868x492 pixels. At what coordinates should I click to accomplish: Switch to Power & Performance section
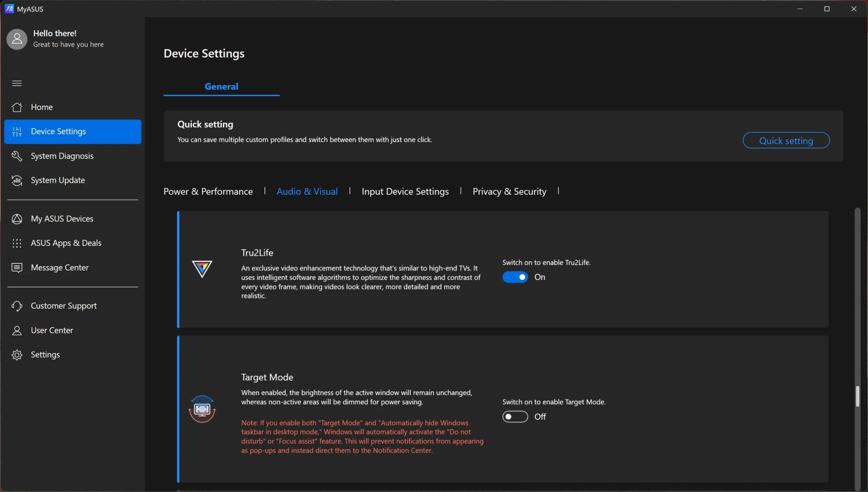pos(208,192)
